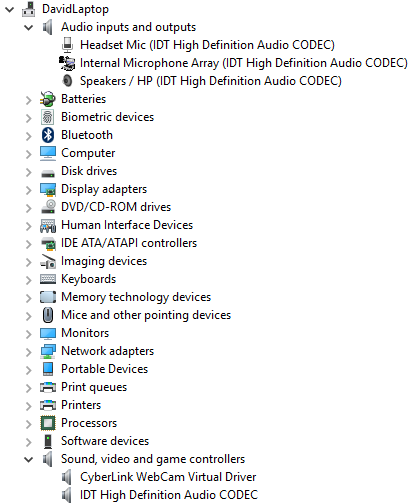Screen dimensions: 418x503
Task: Click the Print queues printer icon
Action: pos(48,387)
